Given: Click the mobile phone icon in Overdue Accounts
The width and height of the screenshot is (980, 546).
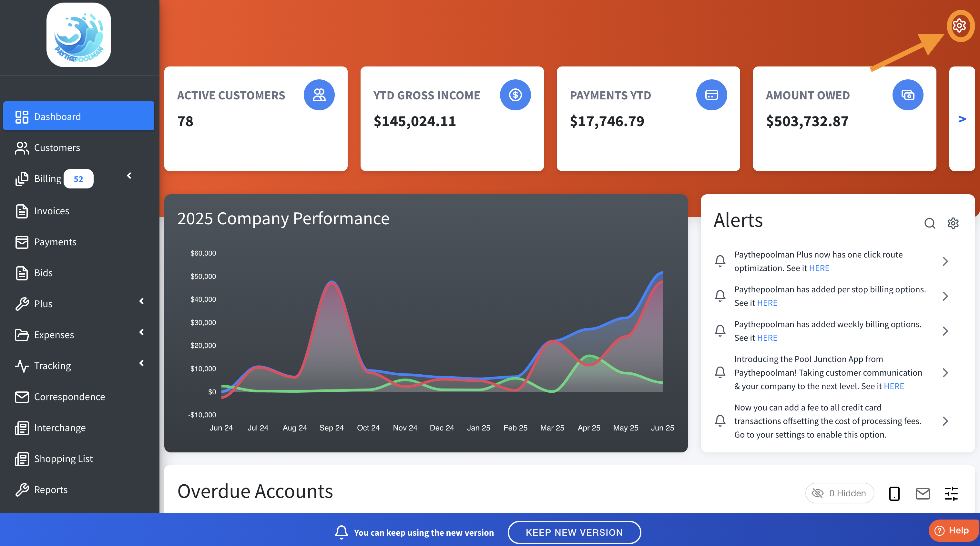Looking at the screenshot, I should pos(894,493).
